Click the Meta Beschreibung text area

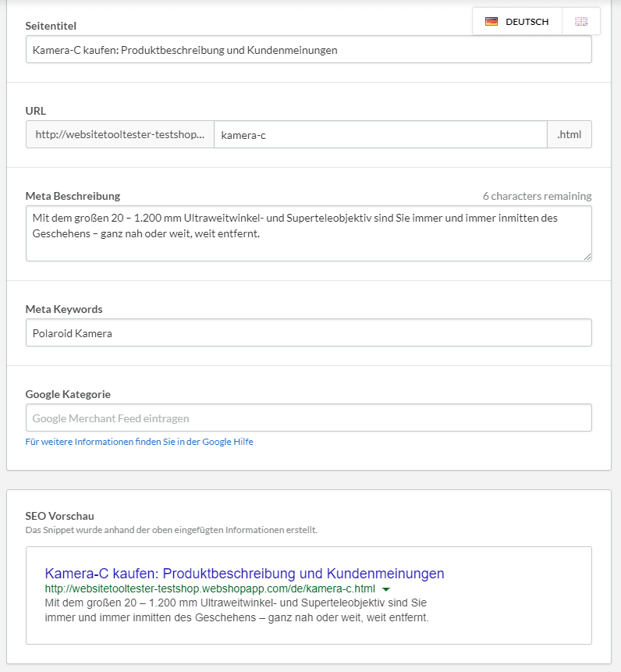[309, 233]
